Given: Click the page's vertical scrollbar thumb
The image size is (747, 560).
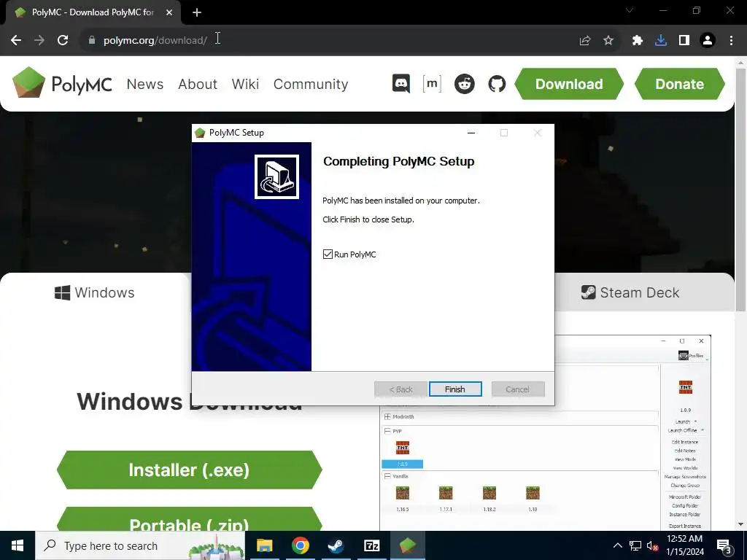Looking at the screenshot, I should pos(740,190).
